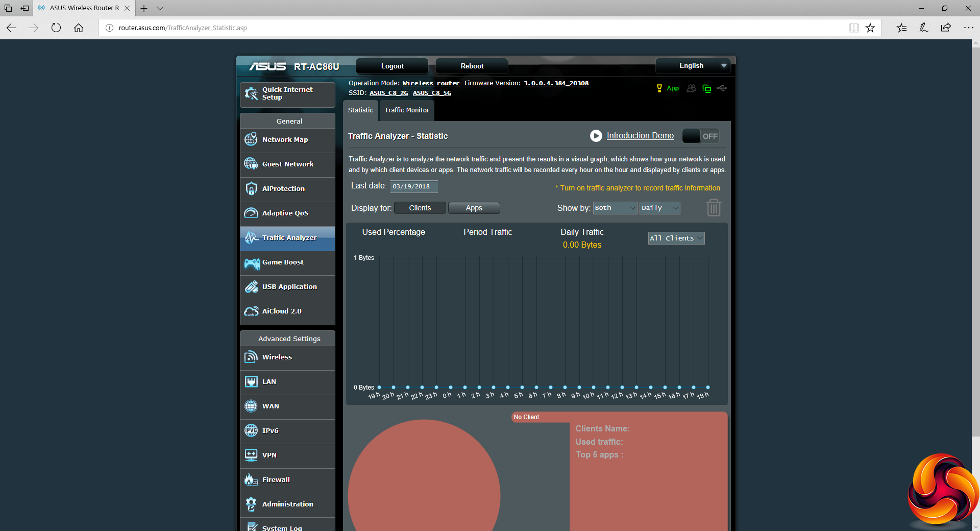The height and width of the screenshot is (531, 980).
Task: Display traffic by Apps
Action: pos(474,208)
